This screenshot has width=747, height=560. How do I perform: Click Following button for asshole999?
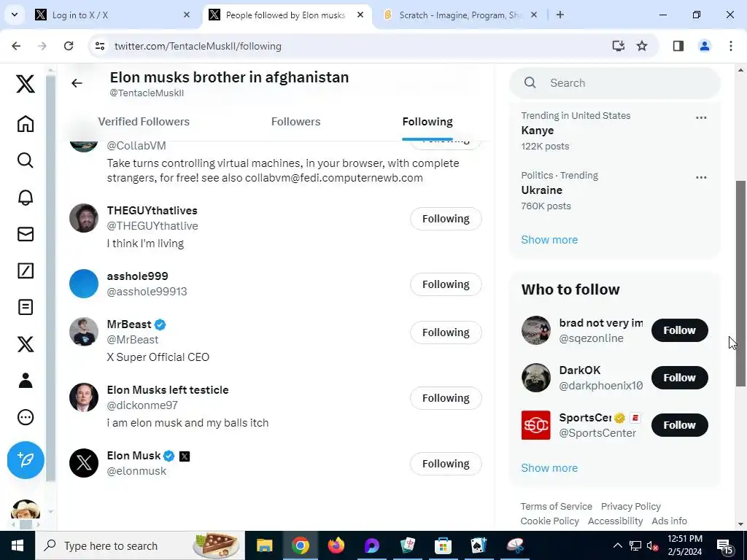(446, 284)
